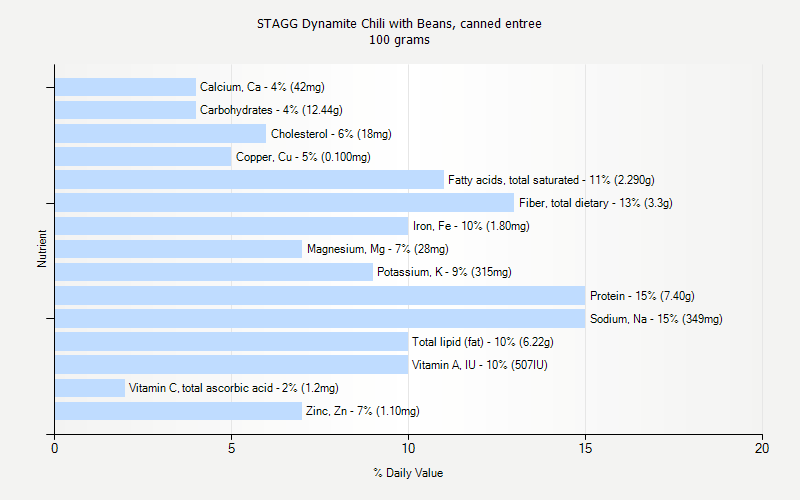Click the 'Zinc, Zn - 7% (1.10mg)' label
Image resolution: width=800 pixels, height=500 pixels.
363,411
